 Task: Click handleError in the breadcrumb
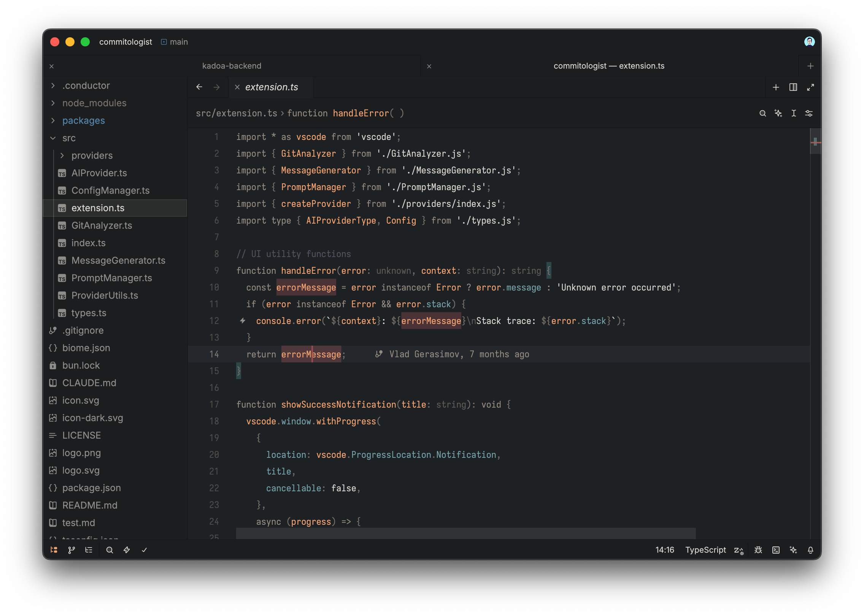(x=361, y=113)
